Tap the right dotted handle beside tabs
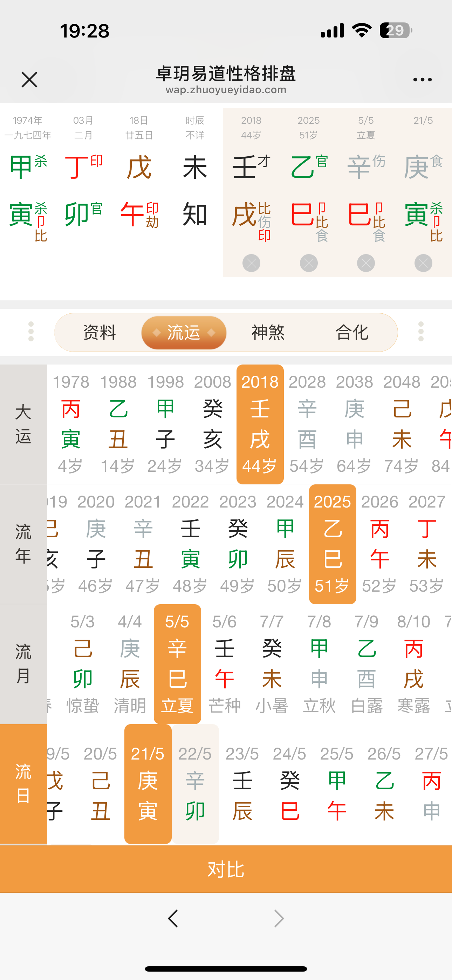 pyautogui.click(x=421, y=332)
